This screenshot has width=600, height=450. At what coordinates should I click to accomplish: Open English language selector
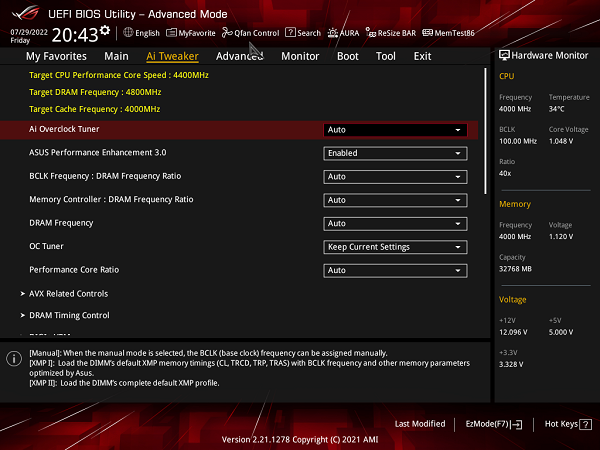coord(140,33)
